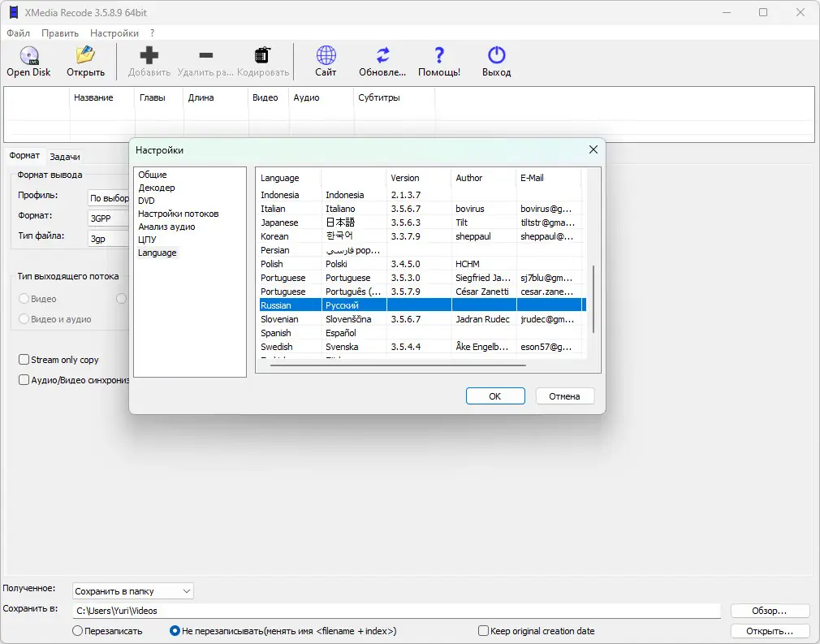Select Декодер in the settings category list
Image resolution: width=820 pixels, height=644 pixels.
pyautogui.click(x=157, y=188)
